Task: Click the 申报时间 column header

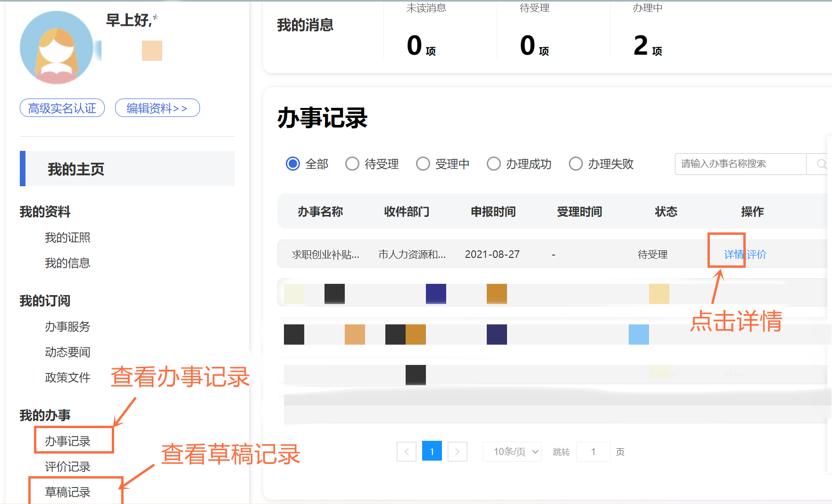Action: pos(493,212)
